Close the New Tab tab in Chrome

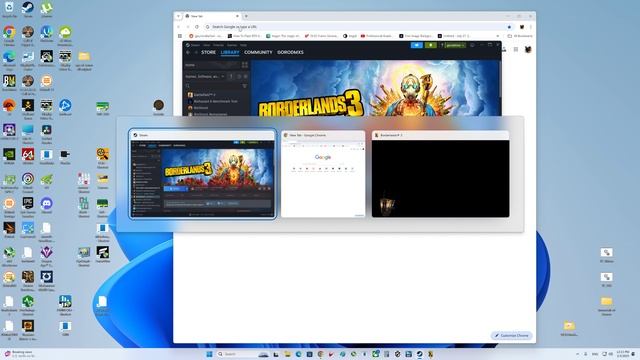237,16
